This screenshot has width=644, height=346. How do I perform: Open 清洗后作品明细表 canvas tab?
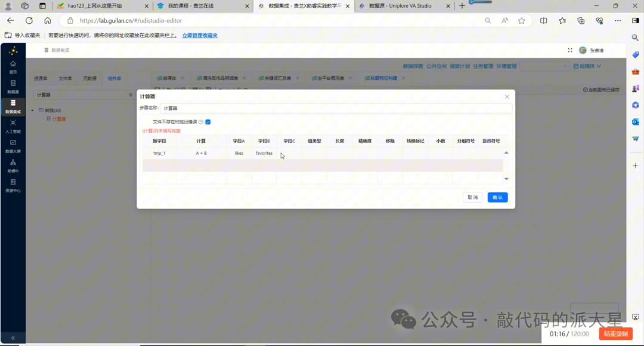pyautogui.click(x=218, y=78)
